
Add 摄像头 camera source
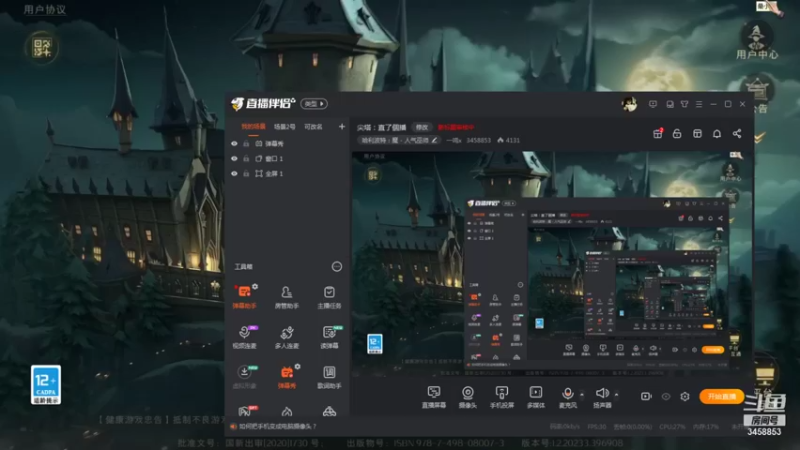click(467, 396)
